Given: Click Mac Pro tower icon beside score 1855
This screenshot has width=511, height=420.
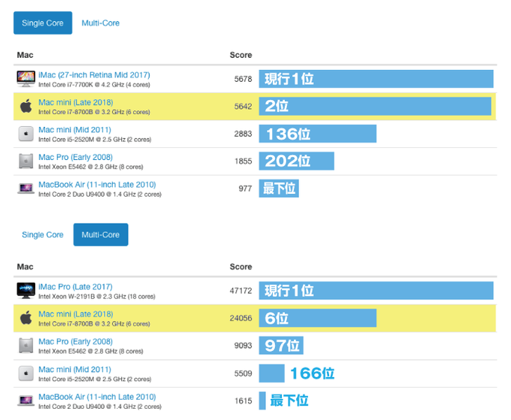Looking at the screenshot, I should (x=26, y=161).
